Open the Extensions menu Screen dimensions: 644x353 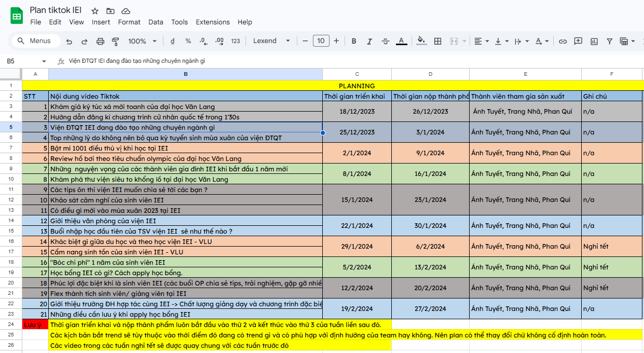pyautogui.click(x=213, y=22)
